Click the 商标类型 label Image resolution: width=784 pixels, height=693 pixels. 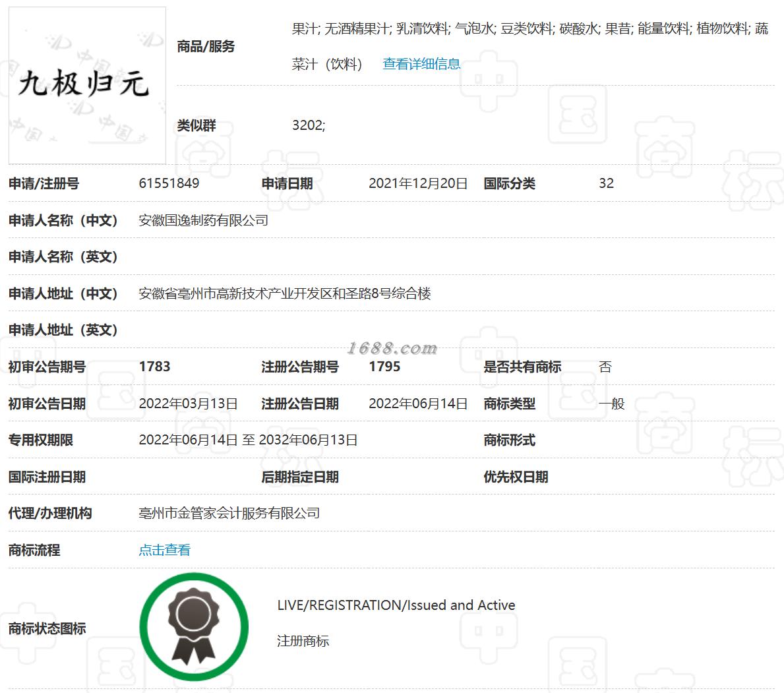coord(510,404)
